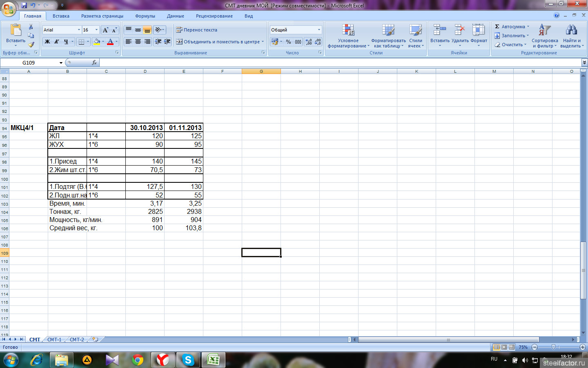Toggle italic К formatting

tap(56, 42)
